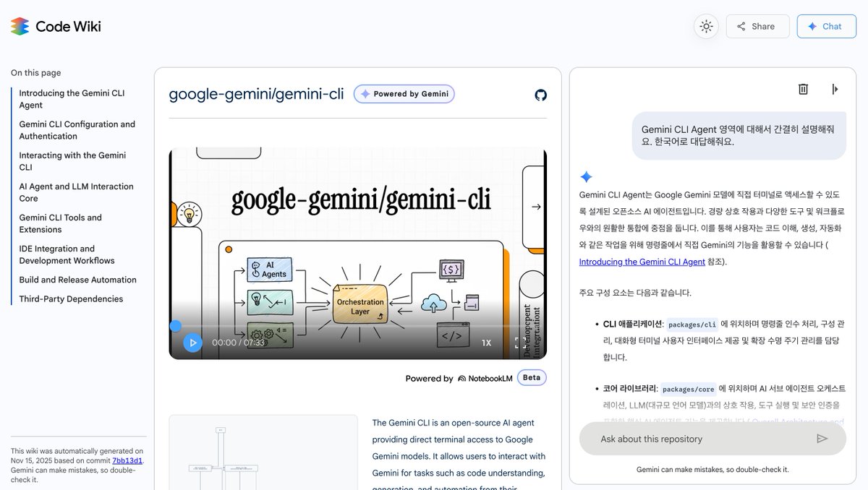868x490 pixels.
Task: Go to Gemini CLI Tools and Extensions
Action: [60, 223]
